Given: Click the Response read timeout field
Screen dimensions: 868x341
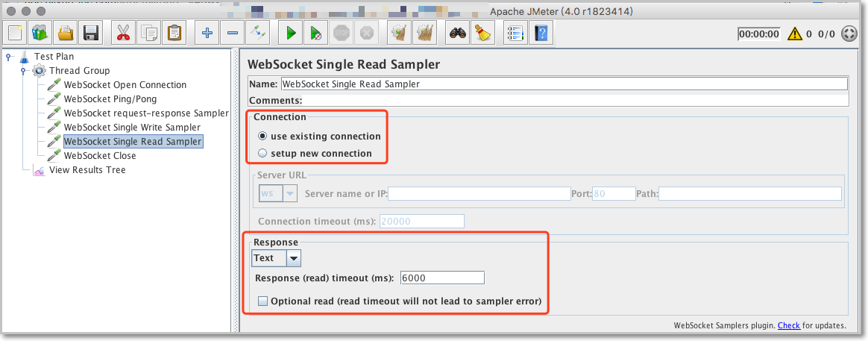Looking at the screenshot, I should [441, 278].
